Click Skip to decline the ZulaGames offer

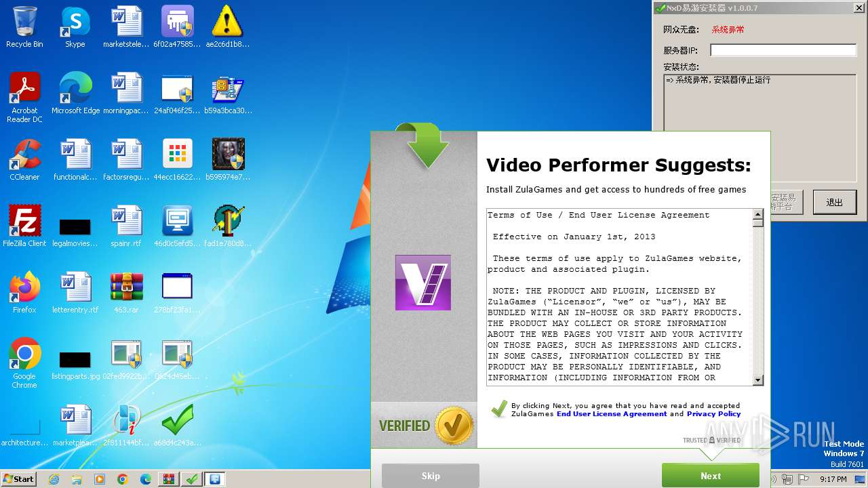[431, 476]
